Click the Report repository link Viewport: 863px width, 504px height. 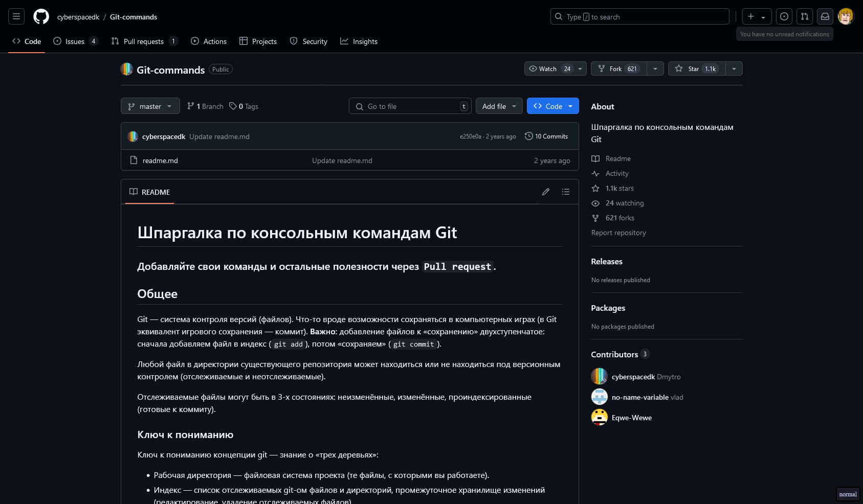(x=618, y=233)
